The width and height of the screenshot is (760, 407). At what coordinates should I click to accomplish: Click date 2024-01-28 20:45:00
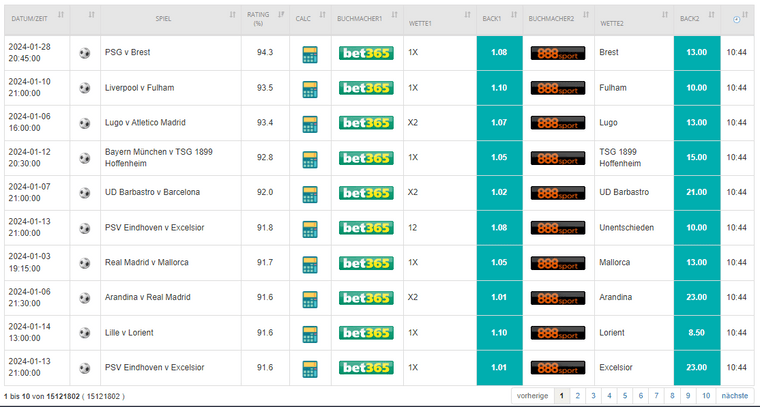click(x=30, y=53)
